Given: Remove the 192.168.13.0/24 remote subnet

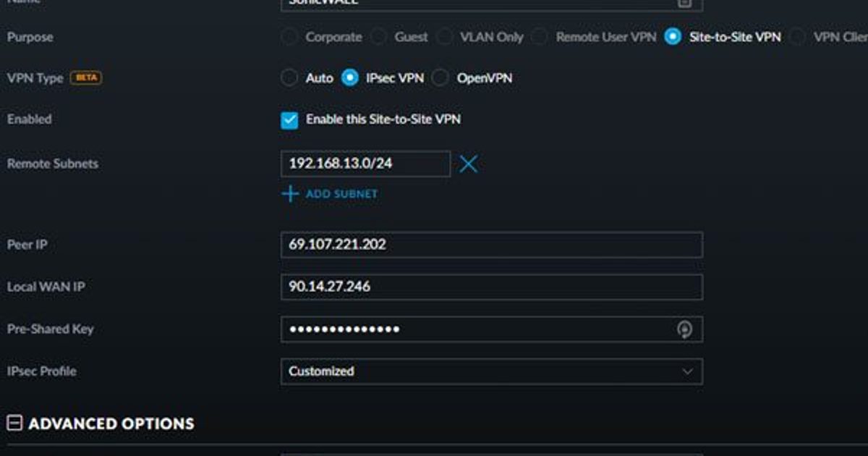Looking at the screenshot, I should pyautogui.click(x=468, y=164).
